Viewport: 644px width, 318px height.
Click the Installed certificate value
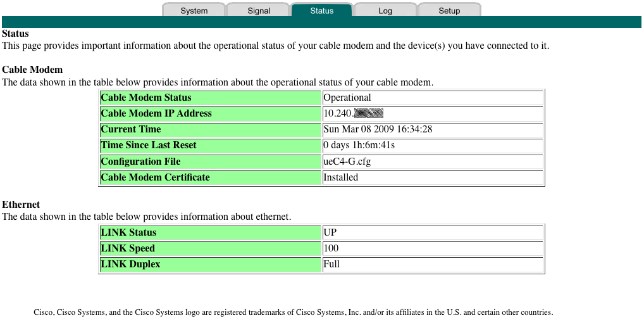[x=340, y=177]
